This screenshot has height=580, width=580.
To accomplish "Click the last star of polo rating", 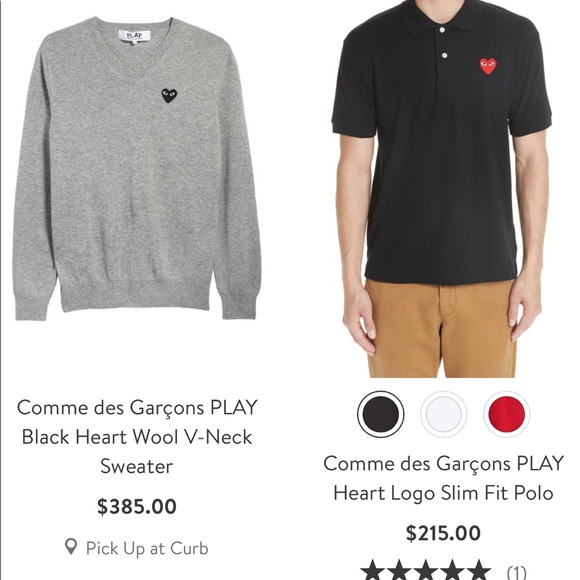I will point(478,570).
